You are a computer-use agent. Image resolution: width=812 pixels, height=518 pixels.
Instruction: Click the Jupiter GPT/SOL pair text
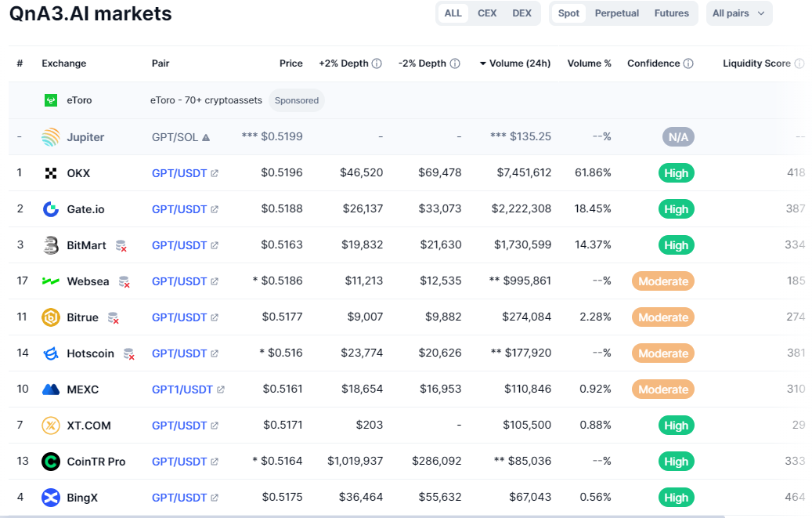(175, 137)
